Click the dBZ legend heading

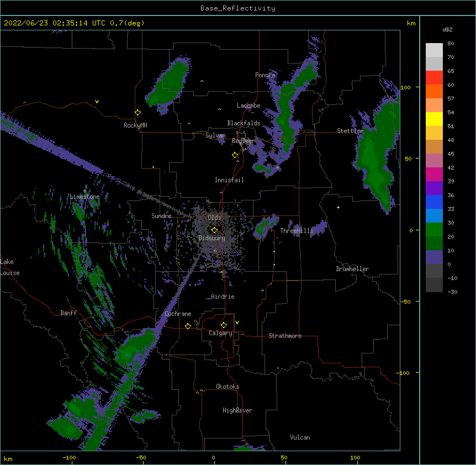point(447,30)
